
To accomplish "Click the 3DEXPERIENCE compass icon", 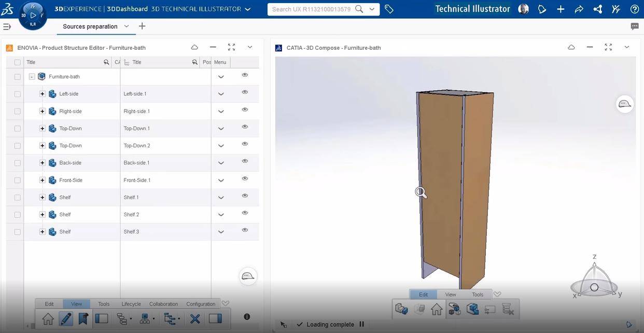I will point(33,16).
